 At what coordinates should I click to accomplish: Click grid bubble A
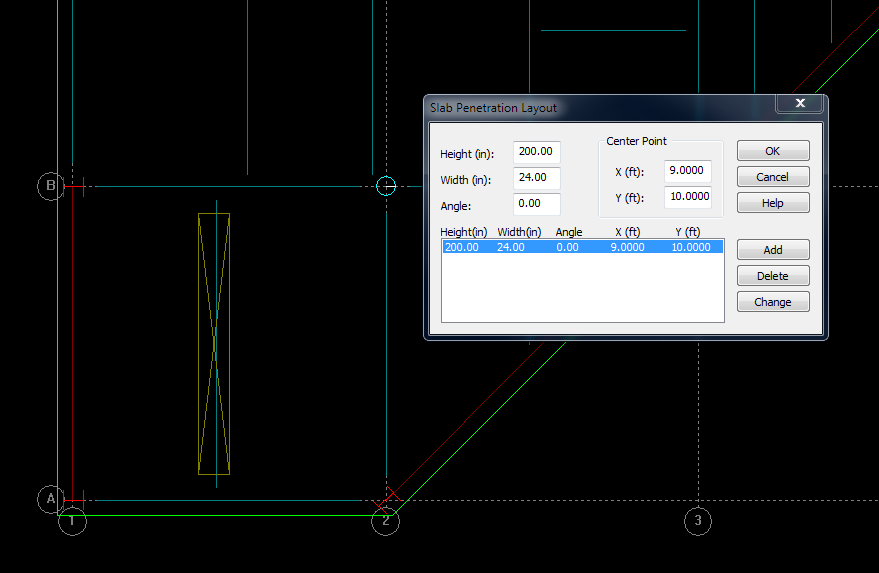tap(50, 499)
